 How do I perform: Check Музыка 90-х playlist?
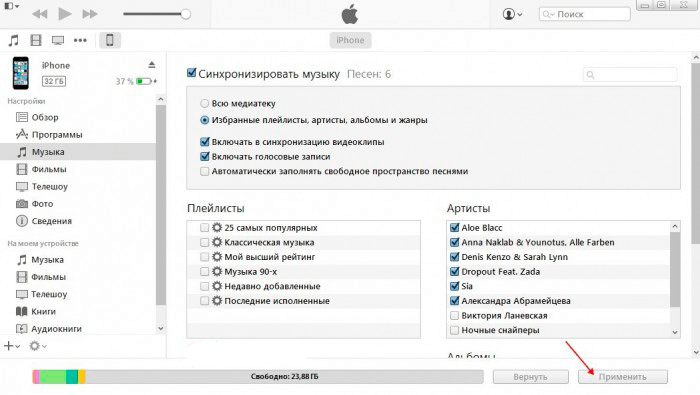[204, 271]
